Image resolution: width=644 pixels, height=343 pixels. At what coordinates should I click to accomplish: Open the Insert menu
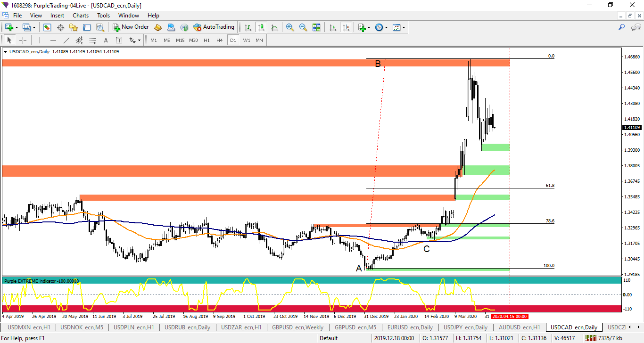pyautogui.click(x=58, y=16)
